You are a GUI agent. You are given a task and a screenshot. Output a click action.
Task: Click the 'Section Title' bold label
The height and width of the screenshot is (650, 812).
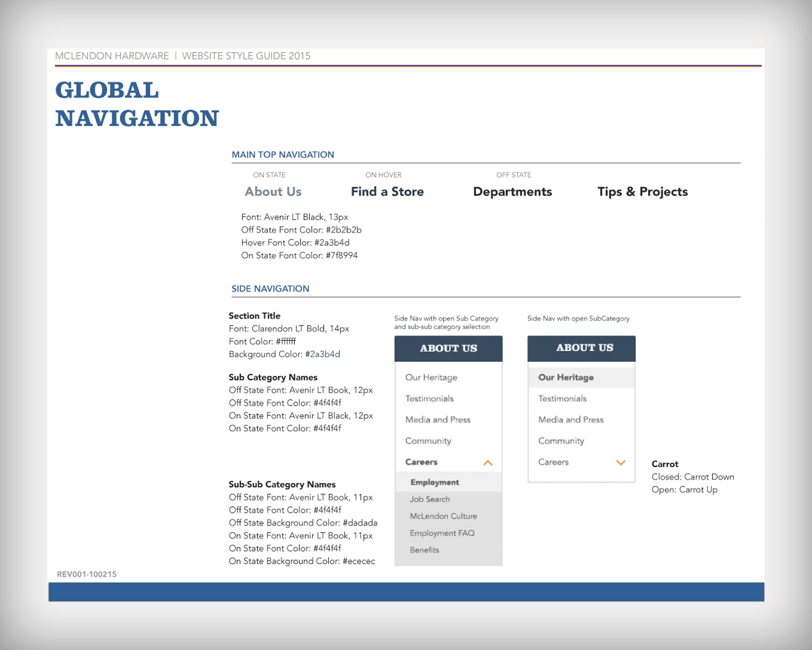tap(254, 316)
